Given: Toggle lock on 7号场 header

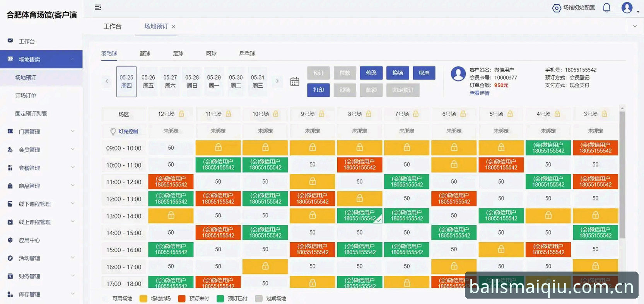Looking at the screenshot, I should click(x=416, y=114).
